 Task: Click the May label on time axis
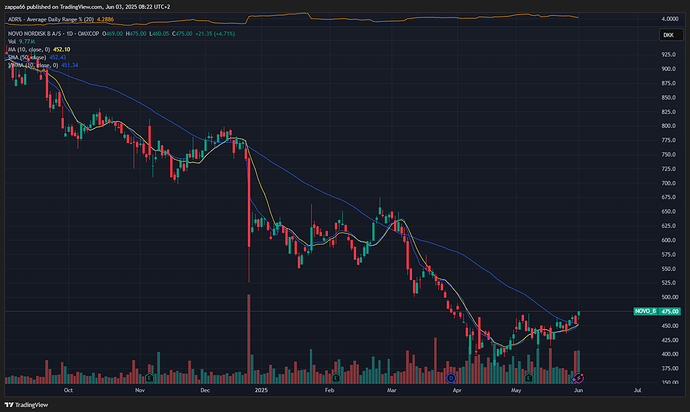pos(516,390)
